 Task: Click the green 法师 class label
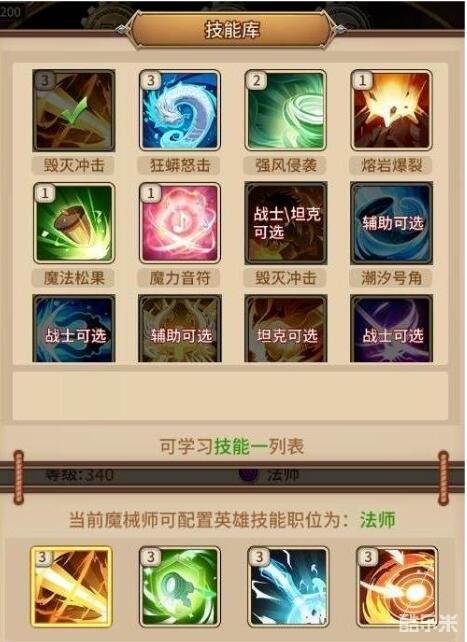377,520
